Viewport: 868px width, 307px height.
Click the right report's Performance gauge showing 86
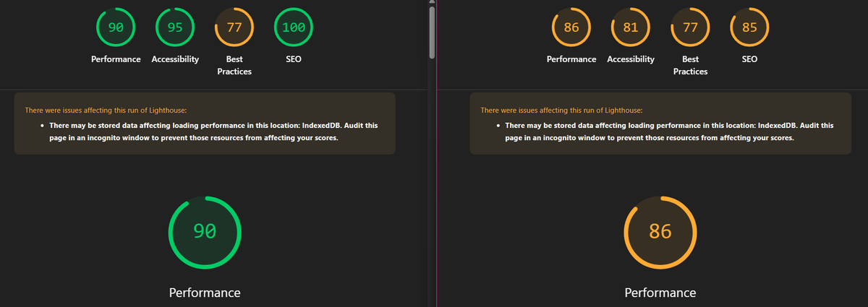tap(571, 27)
